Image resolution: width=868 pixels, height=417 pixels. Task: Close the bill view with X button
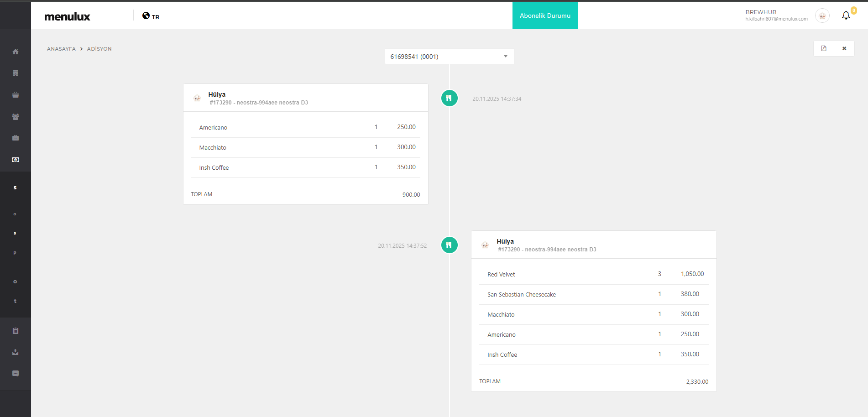844,48
